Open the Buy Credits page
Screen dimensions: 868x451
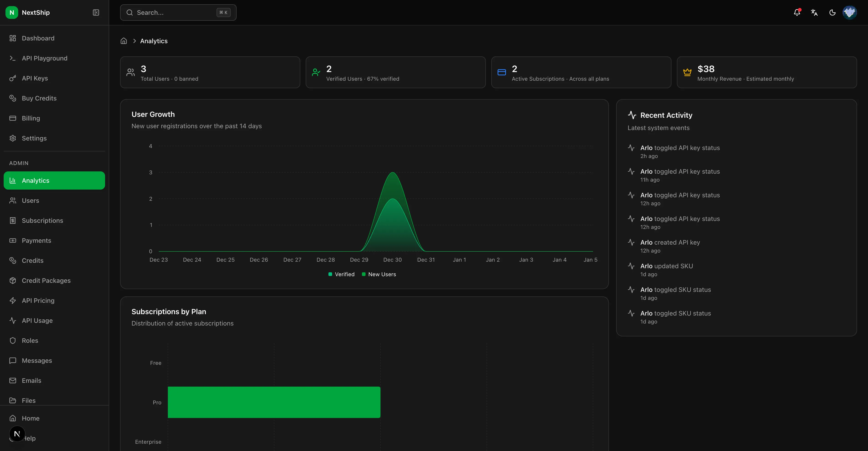(39, 98)
